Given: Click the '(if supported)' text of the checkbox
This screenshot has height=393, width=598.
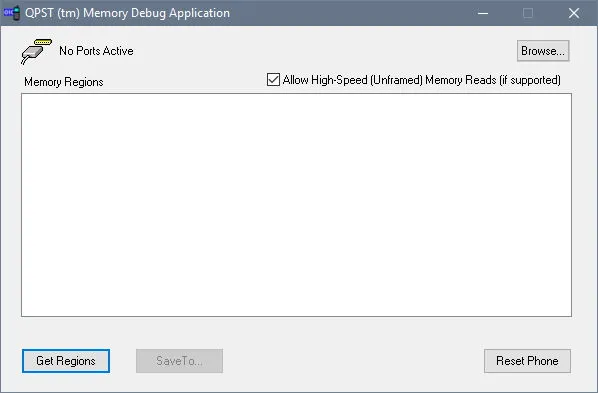Looking at the screenshot, I should [530, 80].
